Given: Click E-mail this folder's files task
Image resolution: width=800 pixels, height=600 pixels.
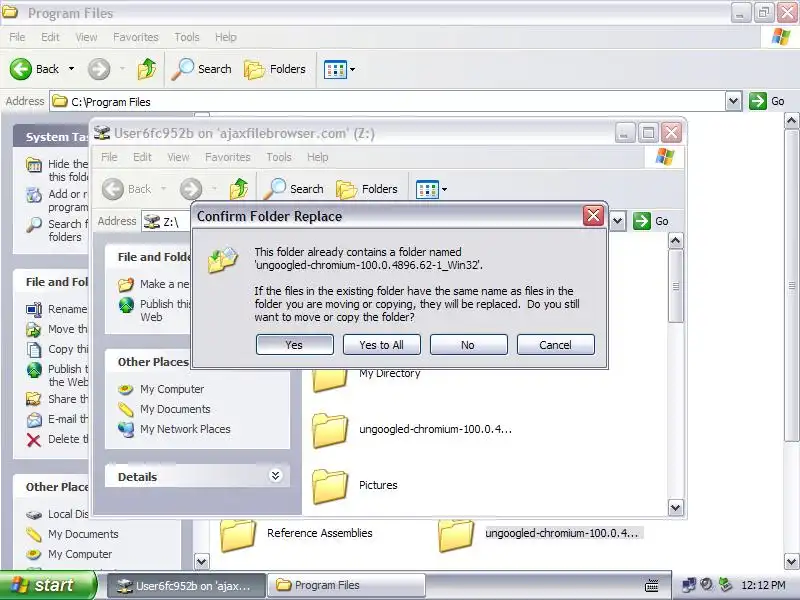Looking at the screenshot, I should (x=57, y=419).
